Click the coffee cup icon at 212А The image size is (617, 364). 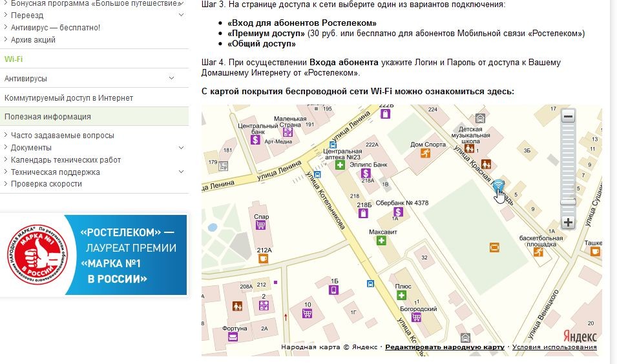tap(262, 259)
